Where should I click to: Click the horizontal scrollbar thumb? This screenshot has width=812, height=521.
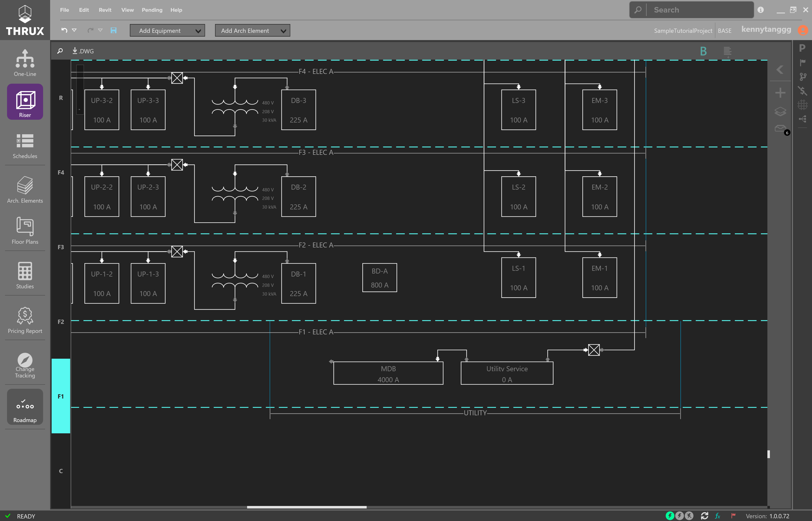307,507
